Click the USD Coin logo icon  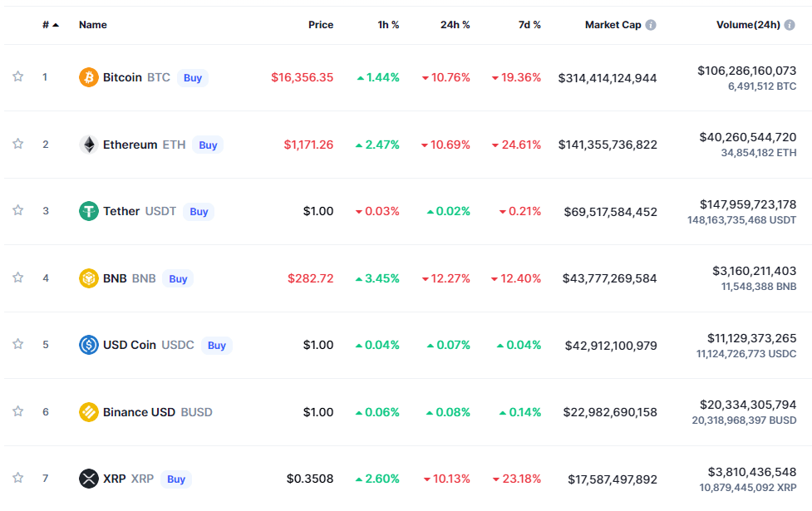pos(88,345)
